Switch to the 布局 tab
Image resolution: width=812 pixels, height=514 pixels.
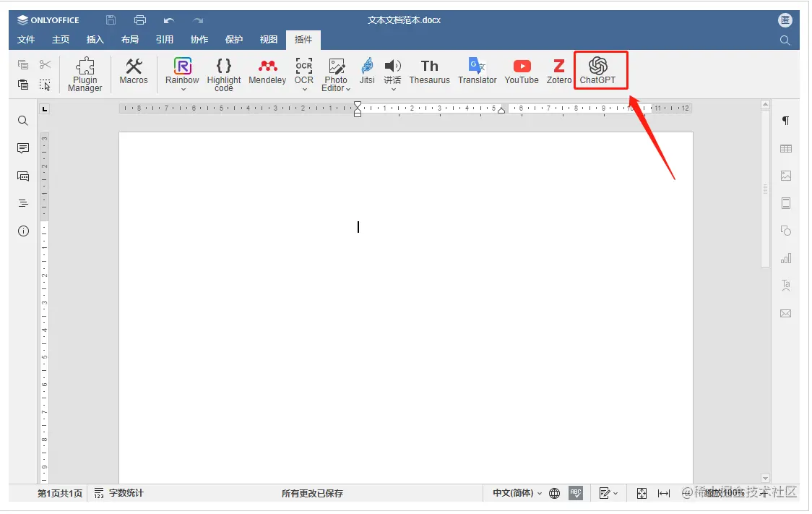129,40
